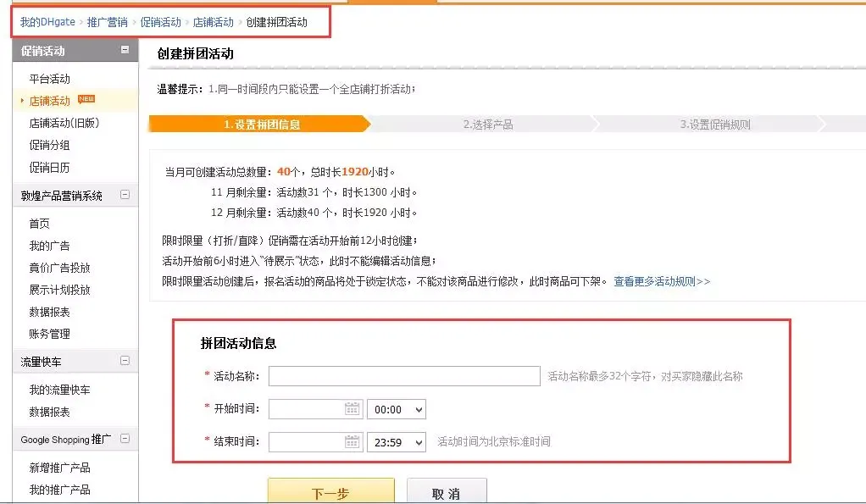Click the 敦煌产品营销系统 header text
The width and height of the screenshot is (866, 504).
coord(61,196)
